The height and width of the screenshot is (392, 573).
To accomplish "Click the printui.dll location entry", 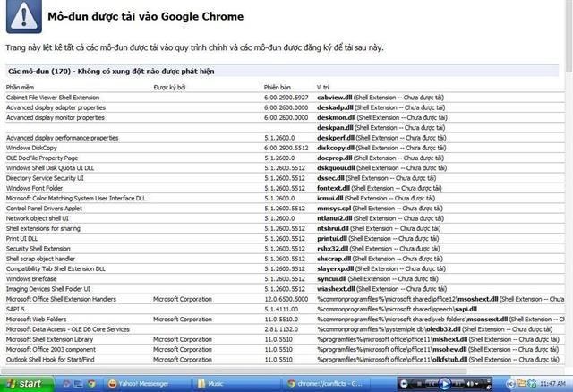I will 378,239.
